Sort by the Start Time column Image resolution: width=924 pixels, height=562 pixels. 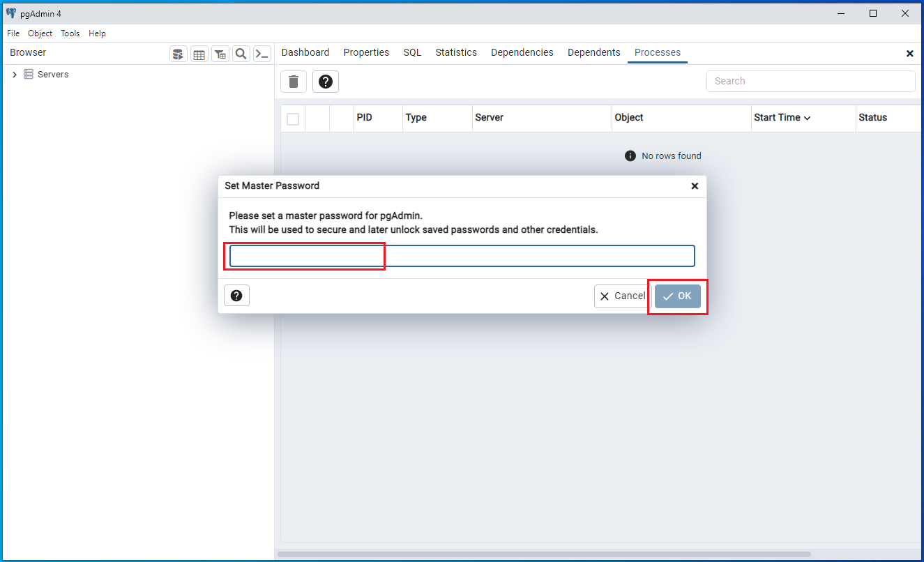coord(782,118)
